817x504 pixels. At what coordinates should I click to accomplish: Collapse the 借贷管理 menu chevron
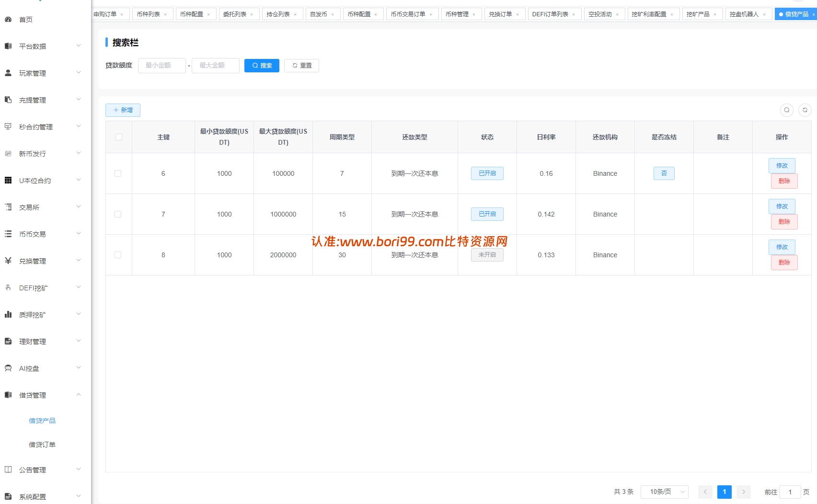(79, 395)
